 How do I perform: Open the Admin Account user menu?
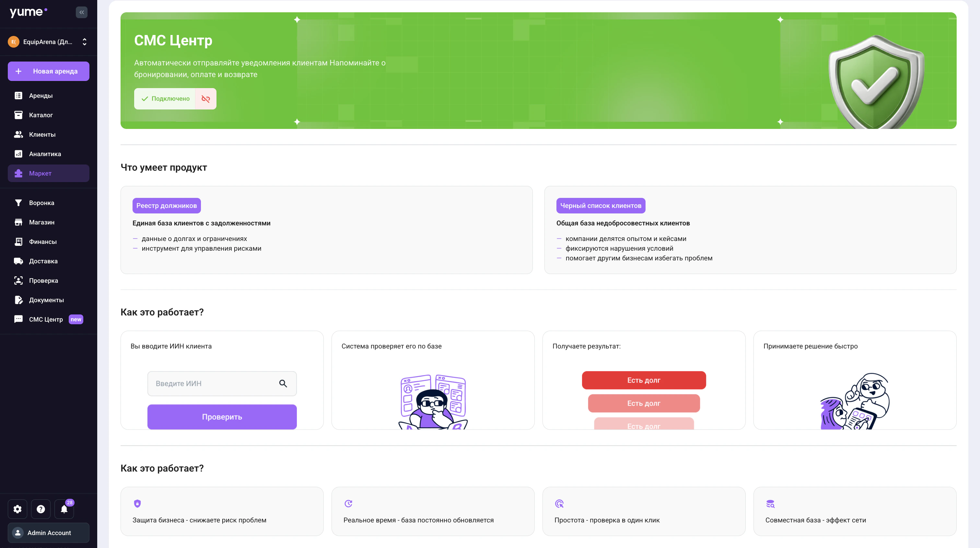(48, 532)
